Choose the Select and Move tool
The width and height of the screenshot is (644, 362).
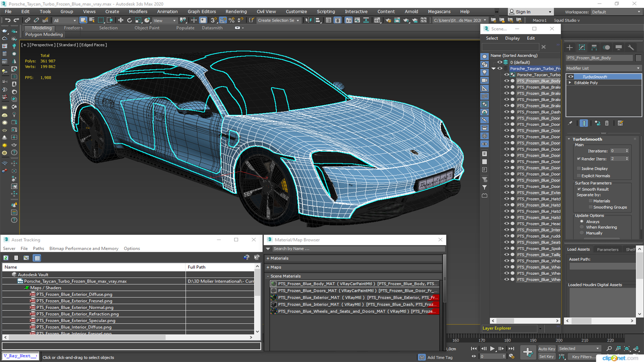(121, 20)
